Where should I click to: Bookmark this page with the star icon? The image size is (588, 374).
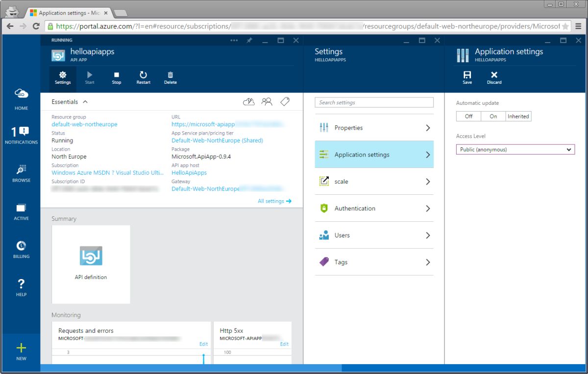[565, 26]
